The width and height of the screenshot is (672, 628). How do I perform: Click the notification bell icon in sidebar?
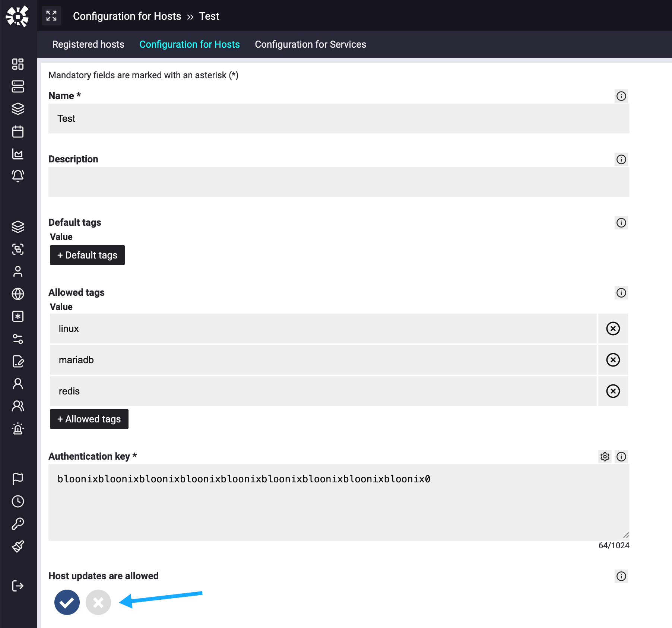tap(18, 176)
